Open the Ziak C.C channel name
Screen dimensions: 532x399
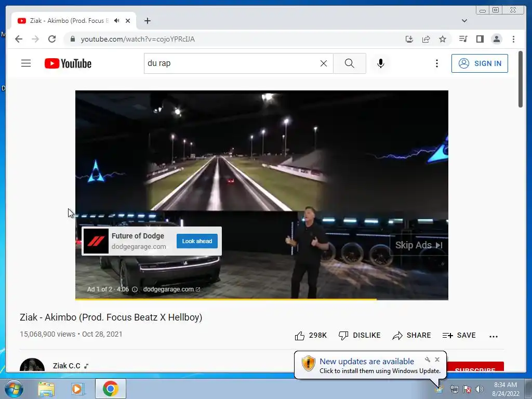66,366
